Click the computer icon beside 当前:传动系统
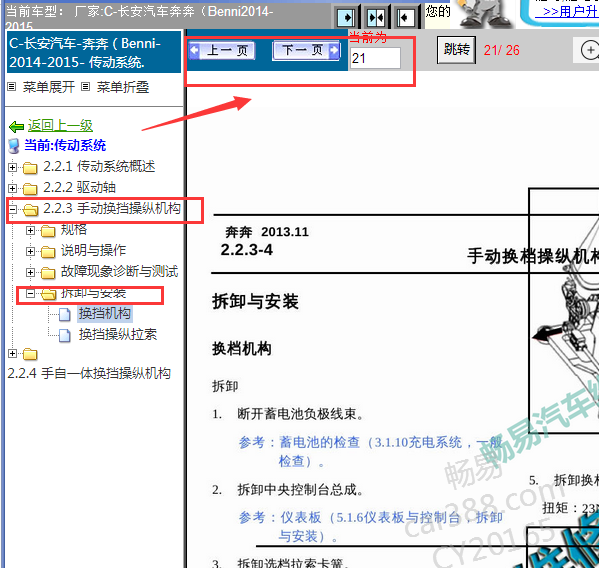Image resolution: width=599 pixels, height=568 pixels. (x=14, y=146)
